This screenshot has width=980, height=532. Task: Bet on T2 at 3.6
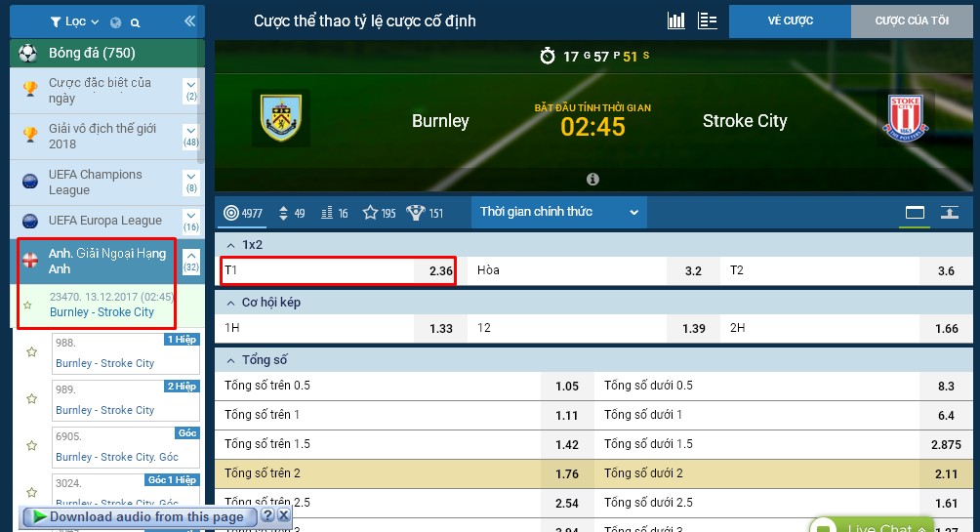coord(846,270)
